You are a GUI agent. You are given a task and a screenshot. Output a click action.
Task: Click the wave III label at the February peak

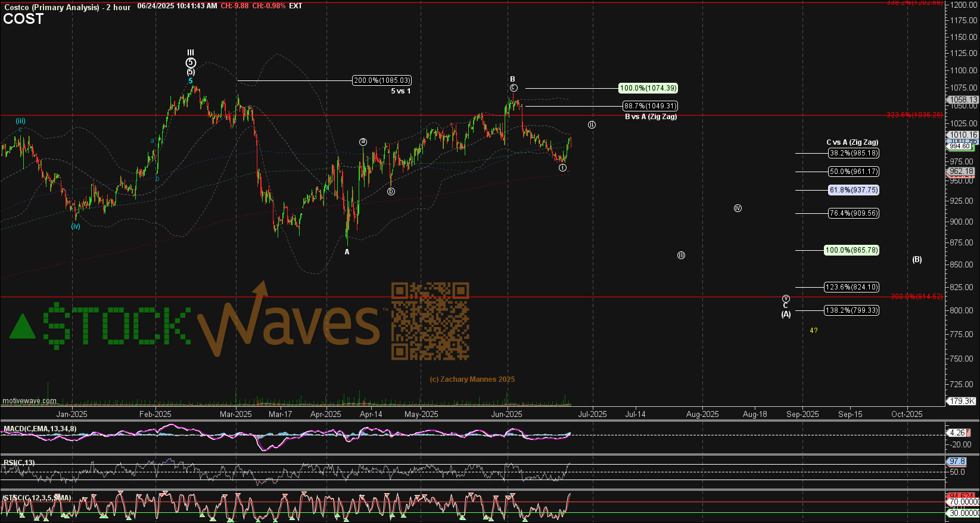tap(191, 53)
